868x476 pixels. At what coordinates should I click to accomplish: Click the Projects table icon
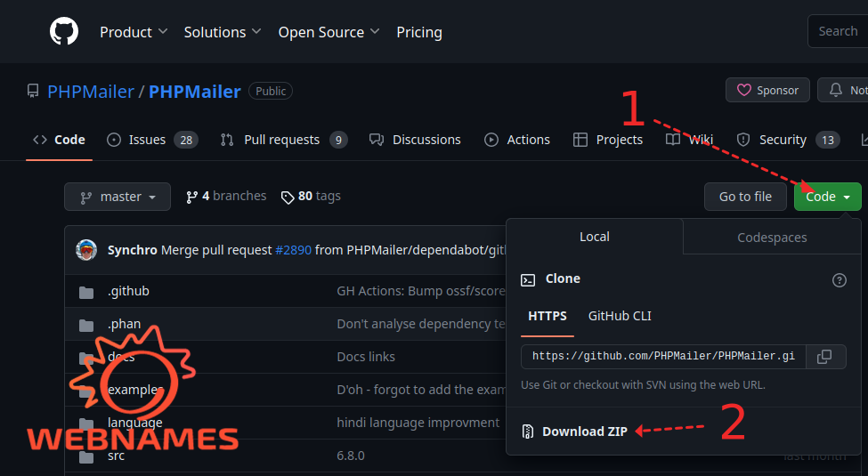pos(580,140)
